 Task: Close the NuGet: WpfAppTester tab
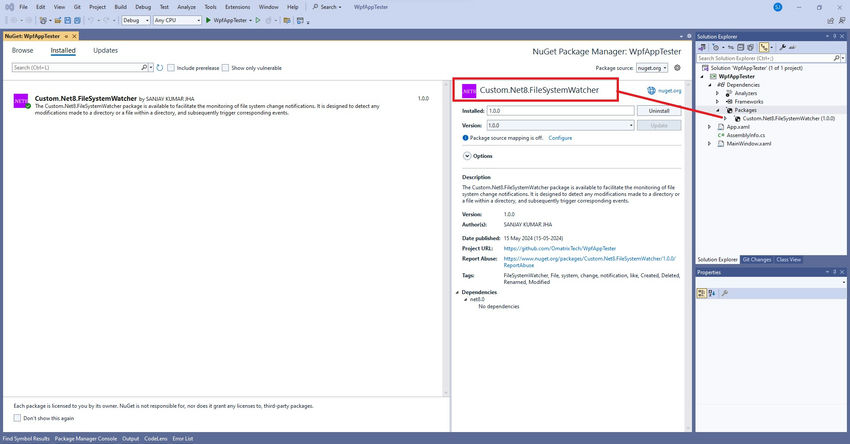coord(74,36)
